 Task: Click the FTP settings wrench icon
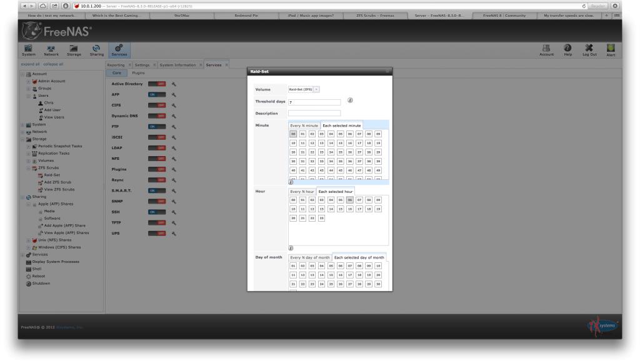tap(174, 127)
